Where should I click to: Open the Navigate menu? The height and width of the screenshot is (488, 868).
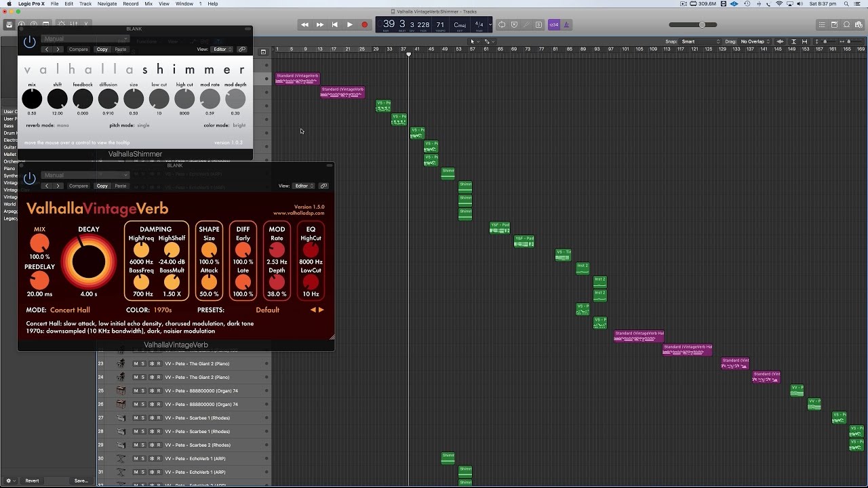coord(107,4)
